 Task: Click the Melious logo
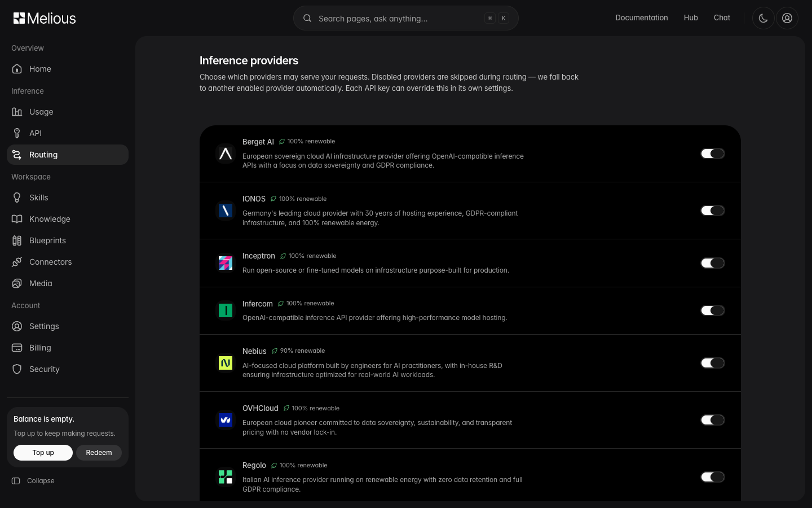pyautogui.click(x=45, y=18)
